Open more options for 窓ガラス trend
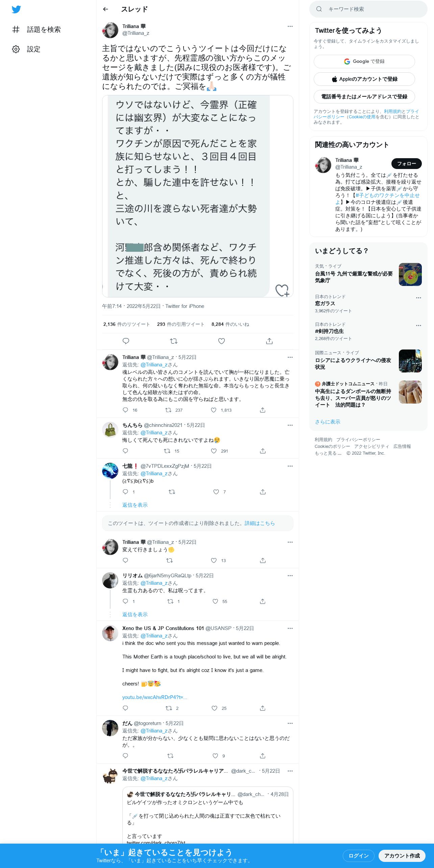 tap(418, 298)
